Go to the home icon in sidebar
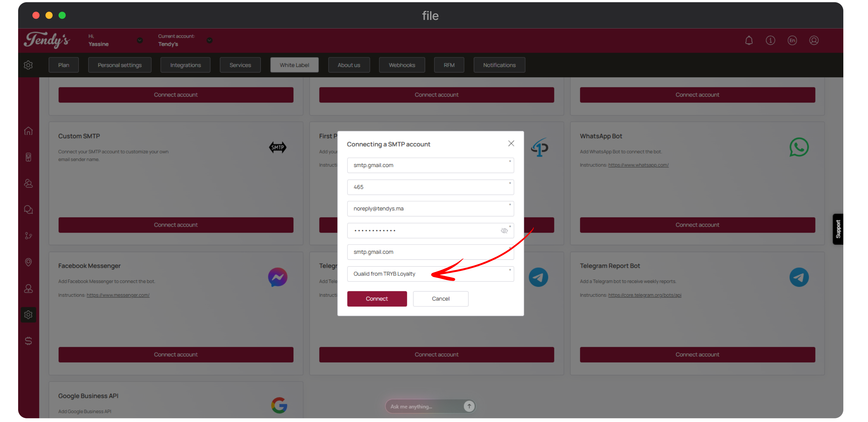This screenshot has height=422, width=868. [28, 131]
